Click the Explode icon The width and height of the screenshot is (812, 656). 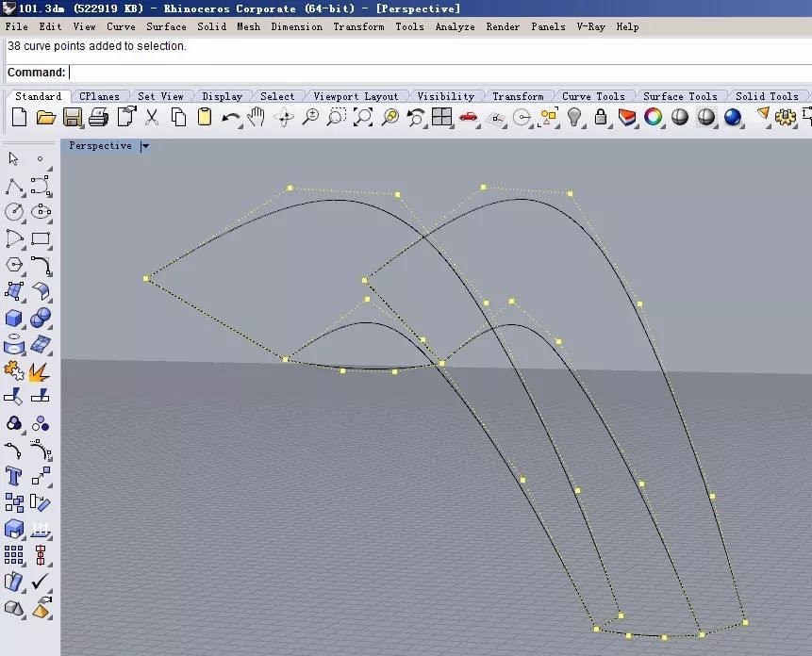point(41,370)
